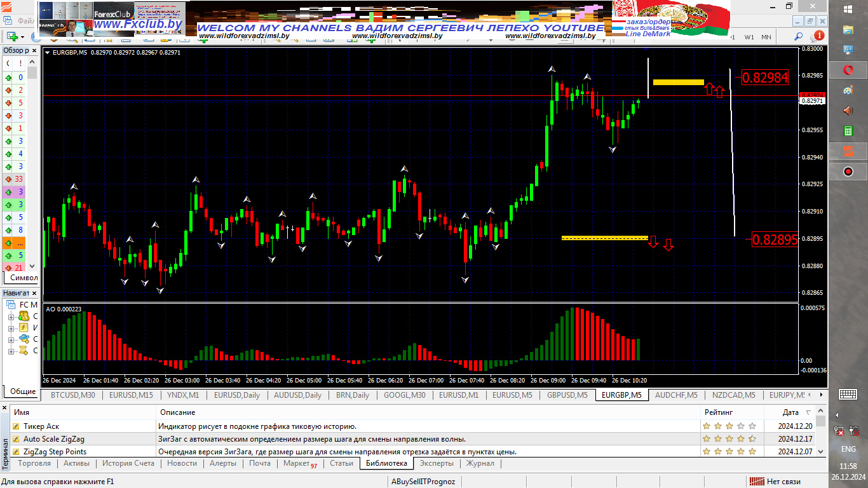Click the expert advisors hat icon in Navigator
868x488 pixels.
coord(24,339)
